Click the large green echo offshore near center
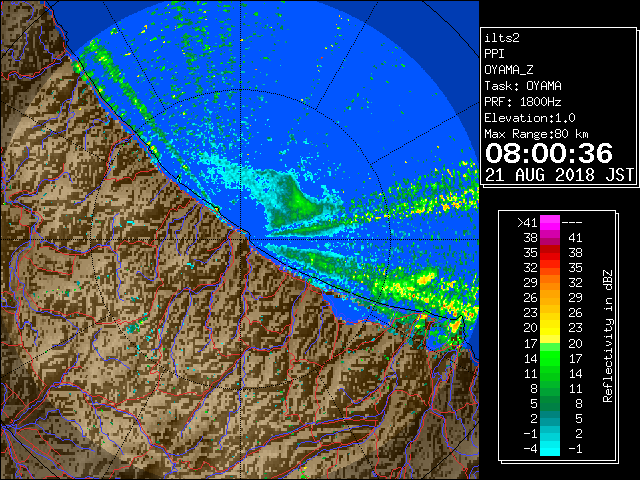Viewport: 640px width, 480px height. pyautogui.click(x=298, y=200)
